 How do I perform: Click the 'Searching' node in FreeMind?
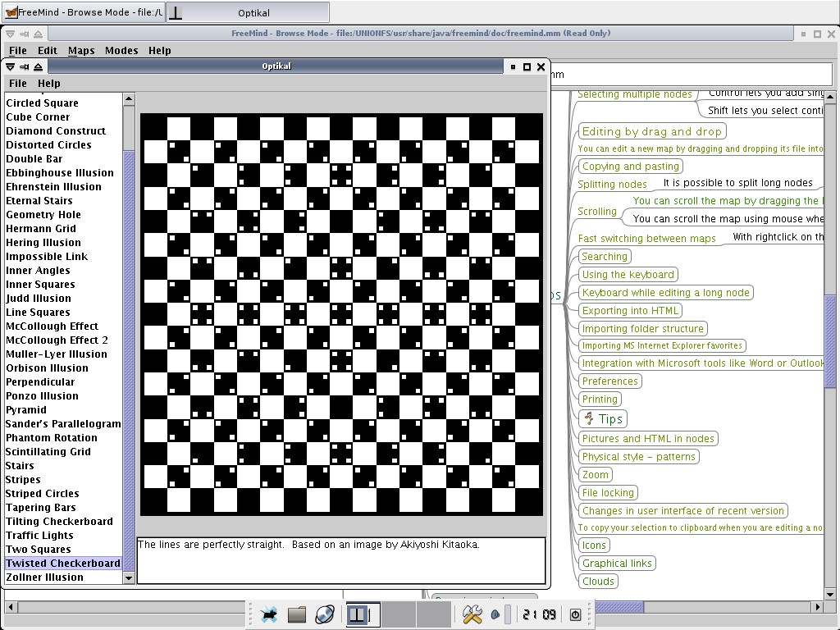coord(605,256)
